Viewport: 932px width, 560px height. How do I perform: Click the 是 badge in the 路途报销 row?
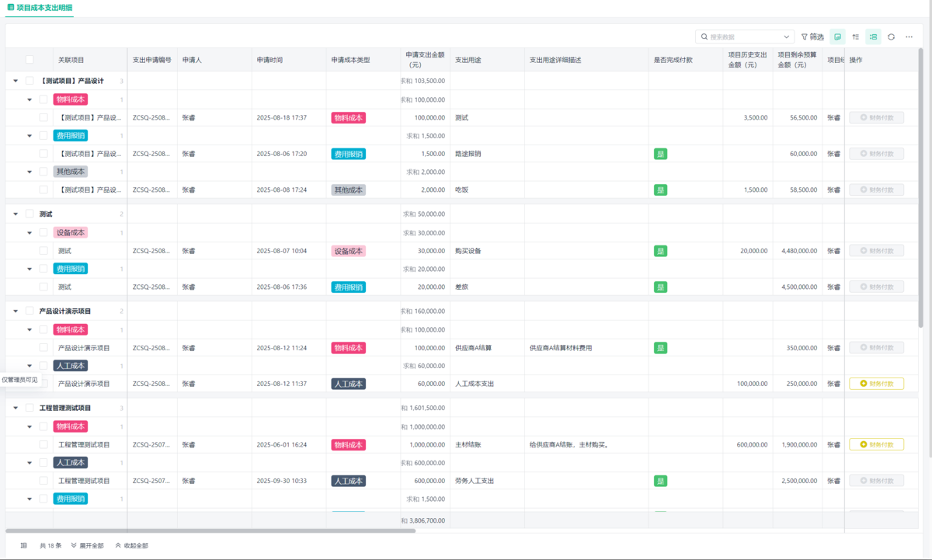coord(660,154)
